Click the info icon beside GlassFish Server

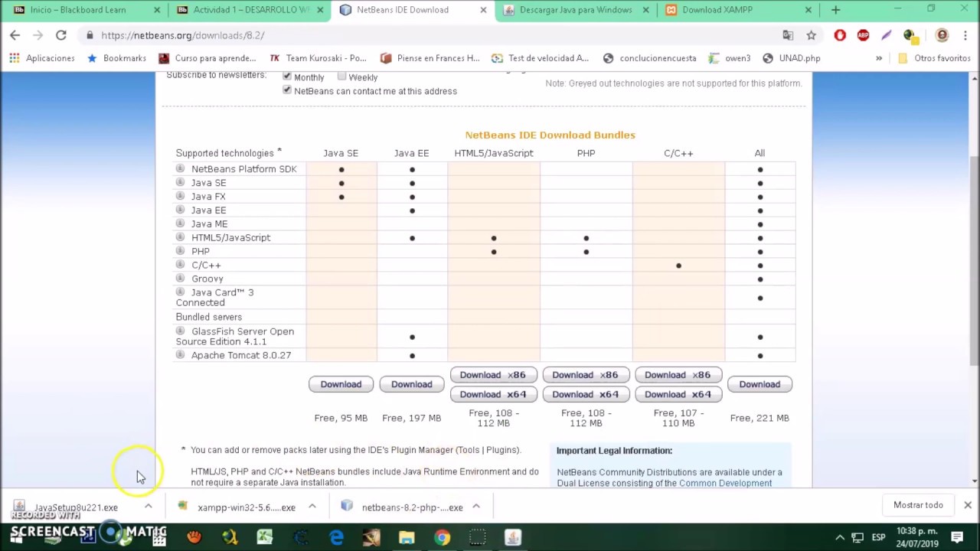point(181,331)
